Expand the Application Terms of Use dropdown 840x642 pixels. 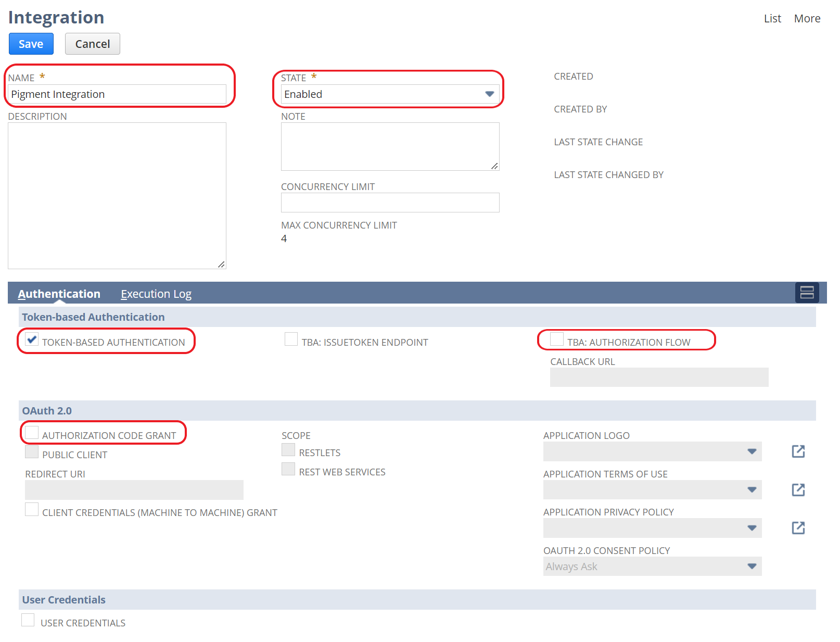(x=653, y=490)
